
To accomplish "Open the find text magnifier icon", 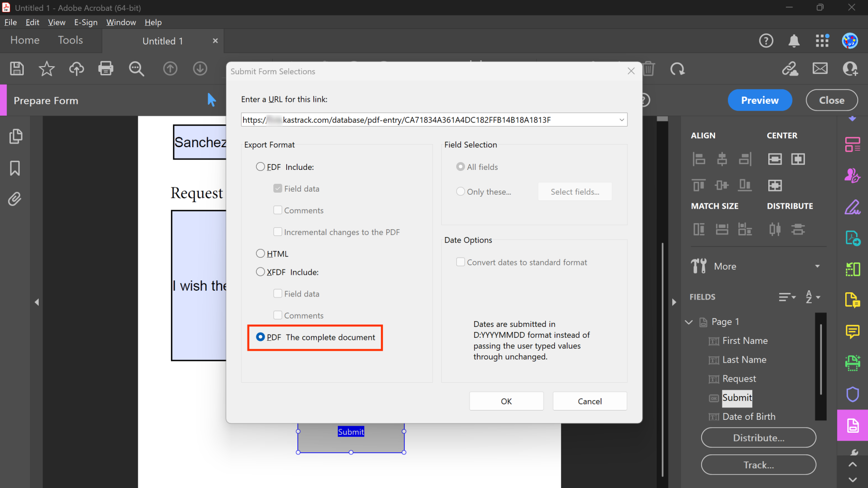I will click(x=136, y=69).
